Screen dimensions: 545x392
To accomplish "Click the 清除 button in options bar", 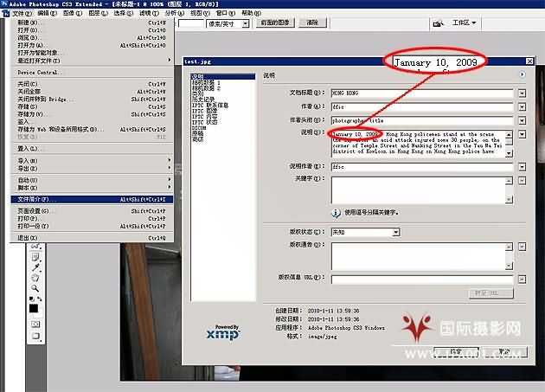I will pos(312,22).
